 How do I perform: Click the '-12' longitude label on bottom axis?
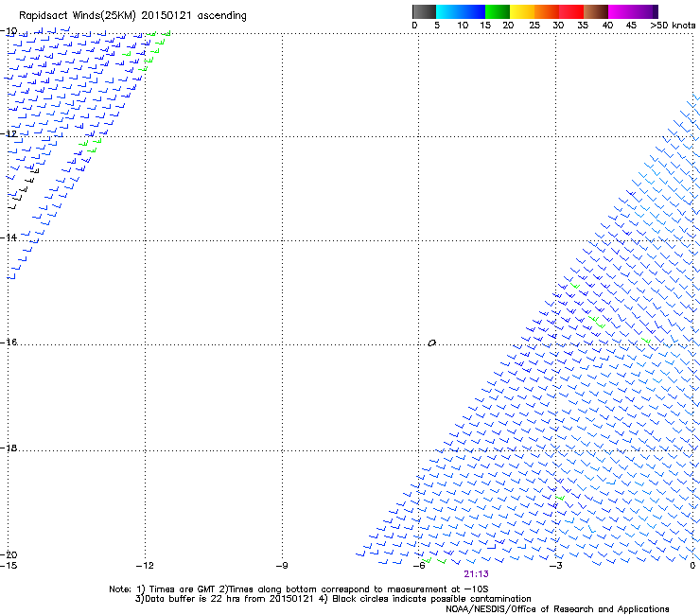[145, 566]
